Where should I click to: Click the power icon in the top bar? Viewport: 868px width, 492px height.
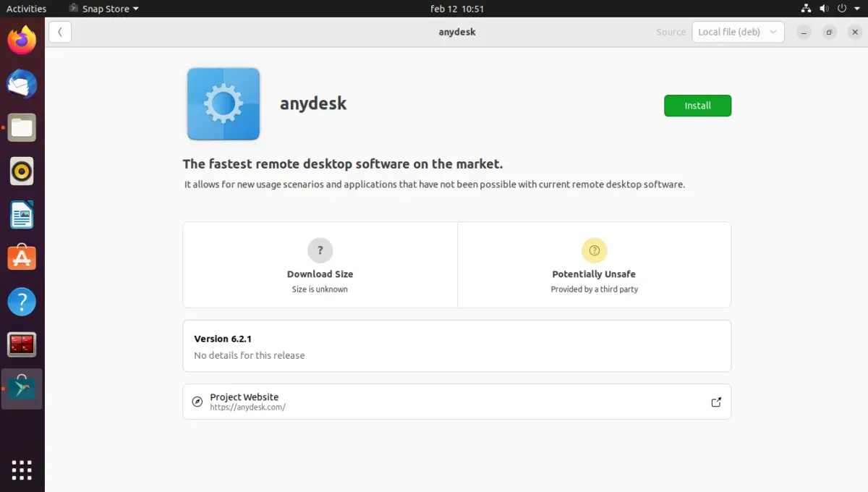[x=841, y=9]
